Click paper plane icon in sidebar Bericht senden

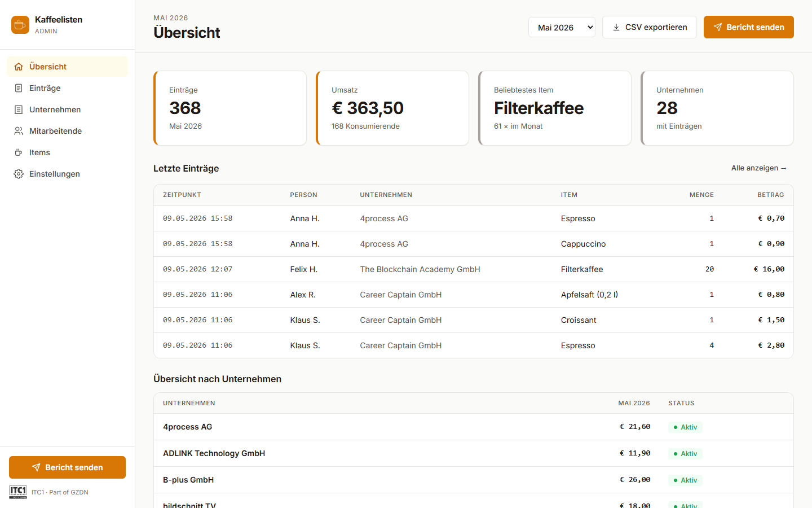point(36,467)
